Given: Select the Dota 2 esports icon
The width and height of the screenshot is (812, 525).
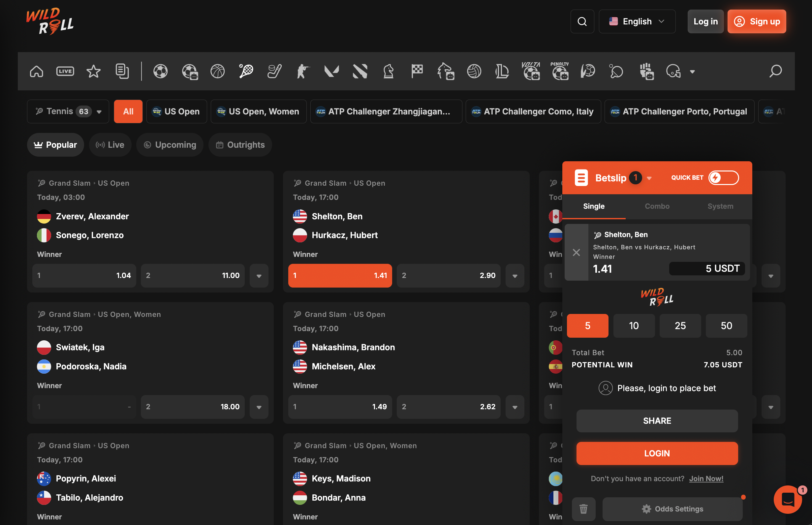Looking at the screenshot, I should [360, 71].
